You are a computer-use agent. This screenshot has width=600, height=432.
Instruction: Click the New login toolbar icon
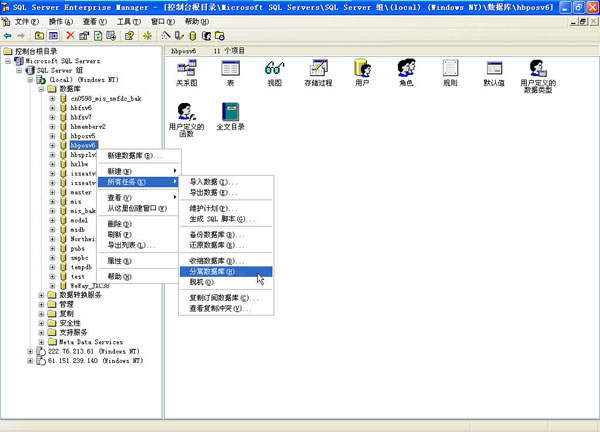(x=206, y=36)
